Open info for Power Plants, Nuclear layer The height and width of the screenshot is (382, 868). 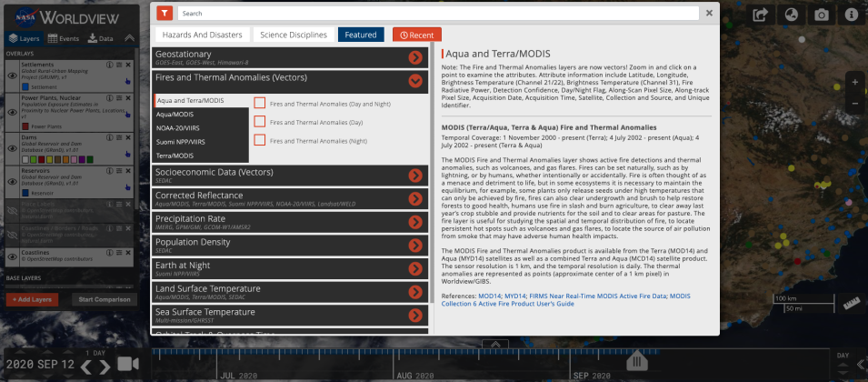110,98
